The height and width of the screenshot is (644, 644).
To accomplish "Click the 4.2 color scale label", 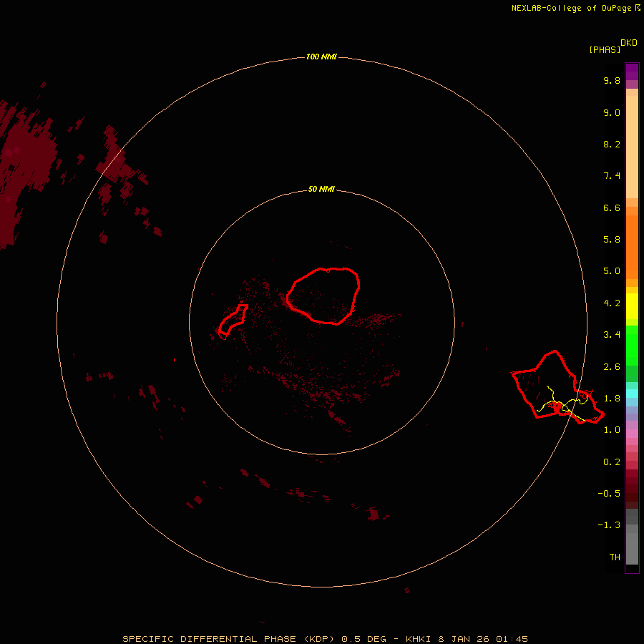I will 612,303.
